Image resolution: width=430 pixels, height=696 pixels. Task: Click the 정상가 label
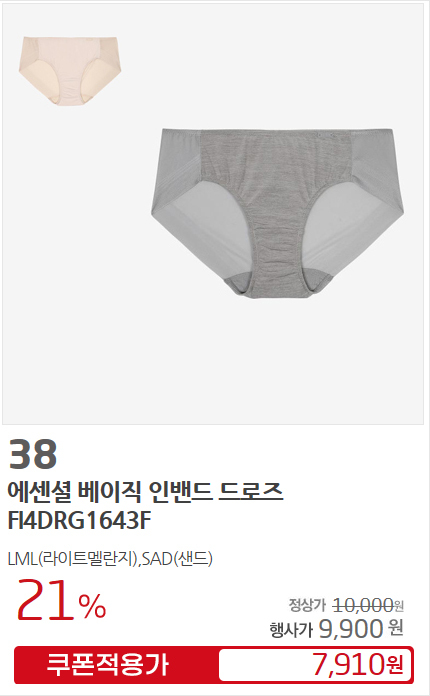coord(307,605)
